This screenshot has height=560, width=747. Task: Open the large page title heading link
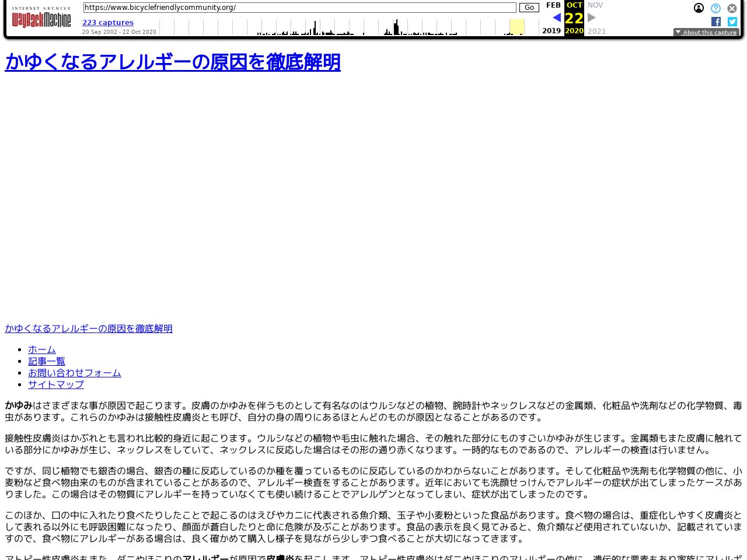tap(173, 62)
